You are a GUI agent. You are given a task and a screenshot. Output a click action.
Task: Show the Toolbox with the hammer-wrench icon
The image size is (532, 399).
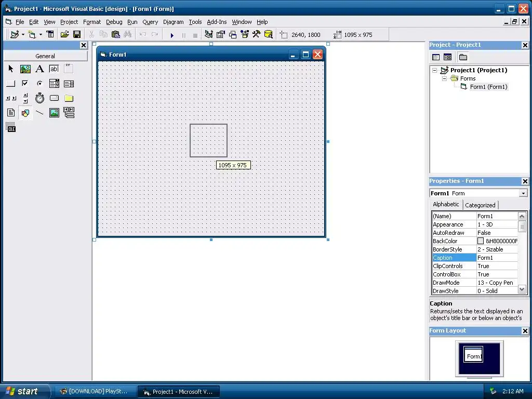tap(257, 35)
